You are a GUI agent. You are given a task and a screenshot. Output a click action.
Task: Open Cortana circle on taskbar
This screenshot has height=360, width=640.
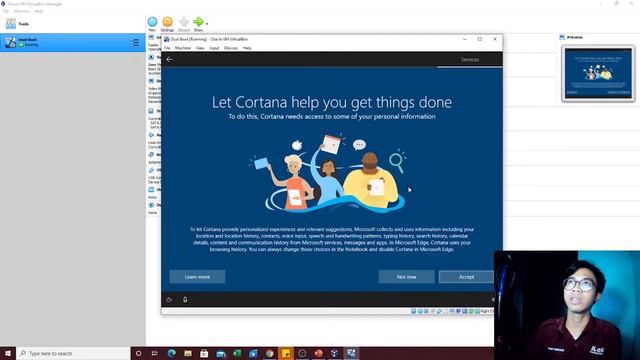[x=138, y=353]
